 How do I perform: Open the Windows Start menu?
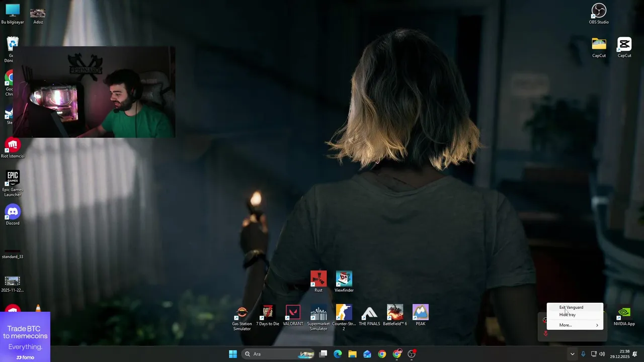coord(233,354)
